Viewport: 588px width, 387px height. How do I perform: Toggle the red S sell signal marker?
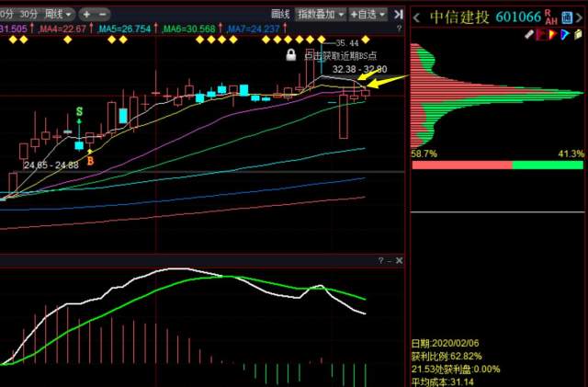click(x=79, y=111)
